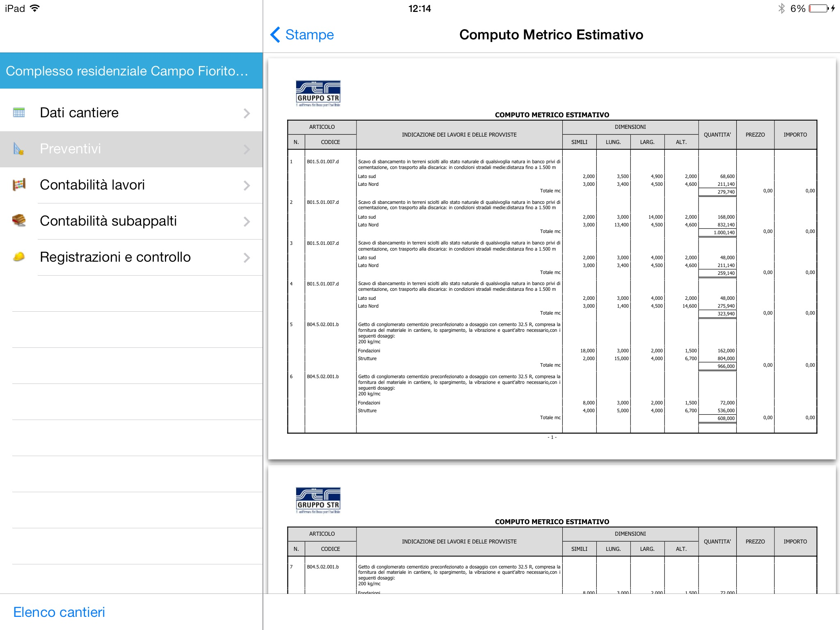Tap the Lato sud line in article 2
840x630 pixels.
coord(367,217)
